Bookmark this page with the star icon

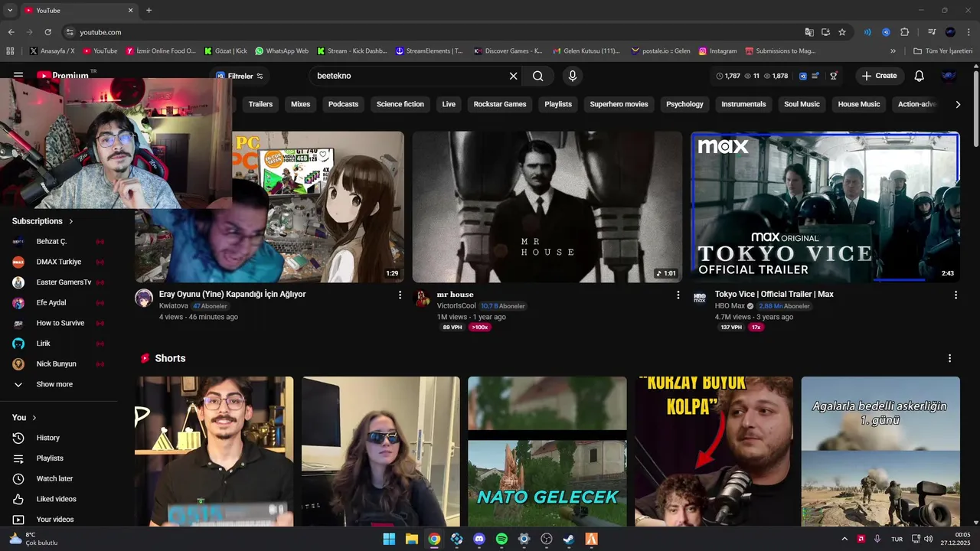842,32
